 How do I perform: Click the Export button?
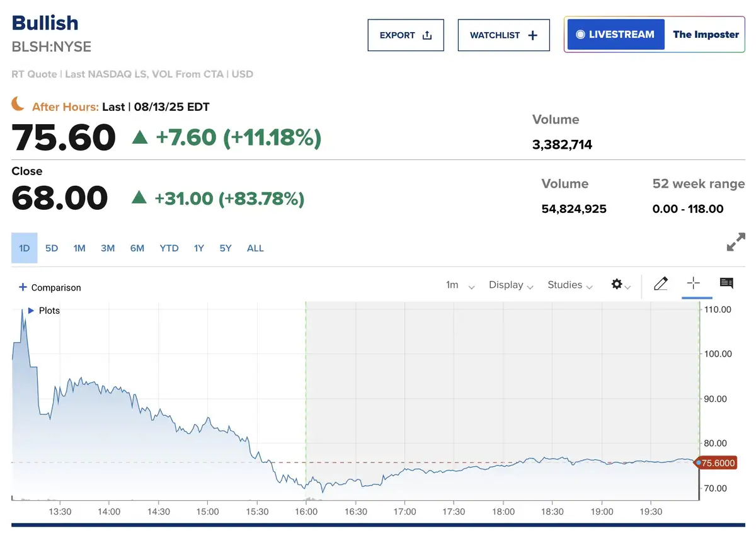click(406, 35)
